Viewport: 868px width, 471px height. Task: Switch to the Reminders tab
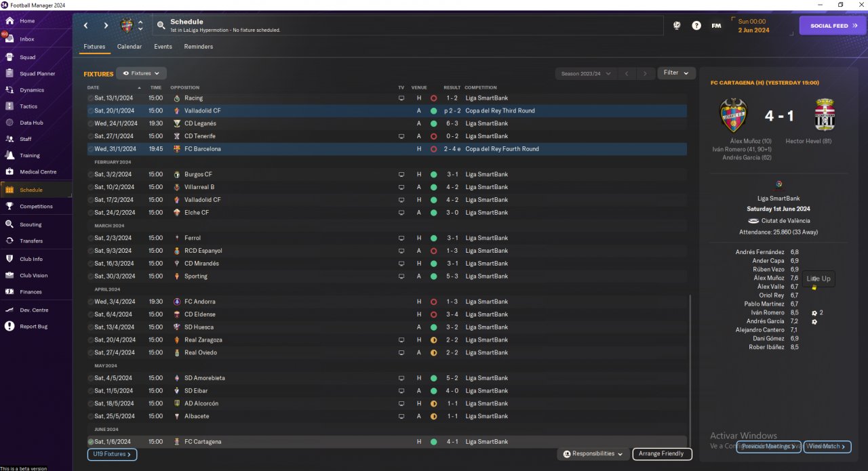[x=198, y=47]
